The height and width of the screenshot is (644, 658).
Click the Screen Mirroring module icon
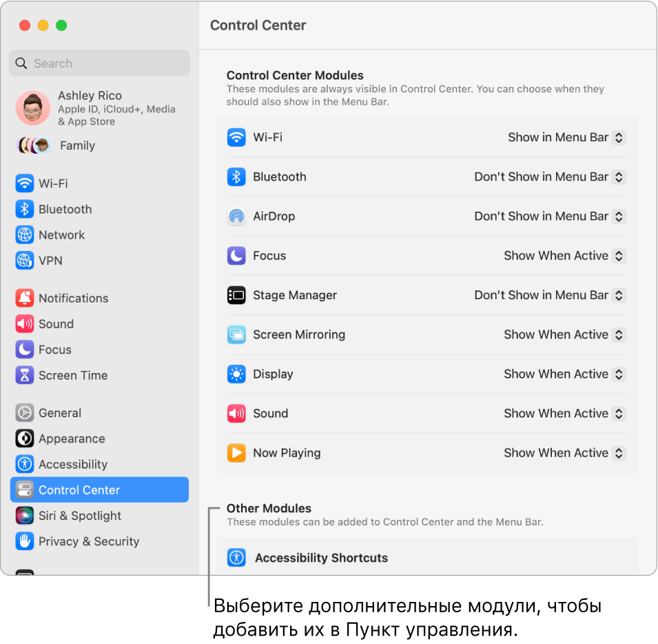tap(236, 334)
